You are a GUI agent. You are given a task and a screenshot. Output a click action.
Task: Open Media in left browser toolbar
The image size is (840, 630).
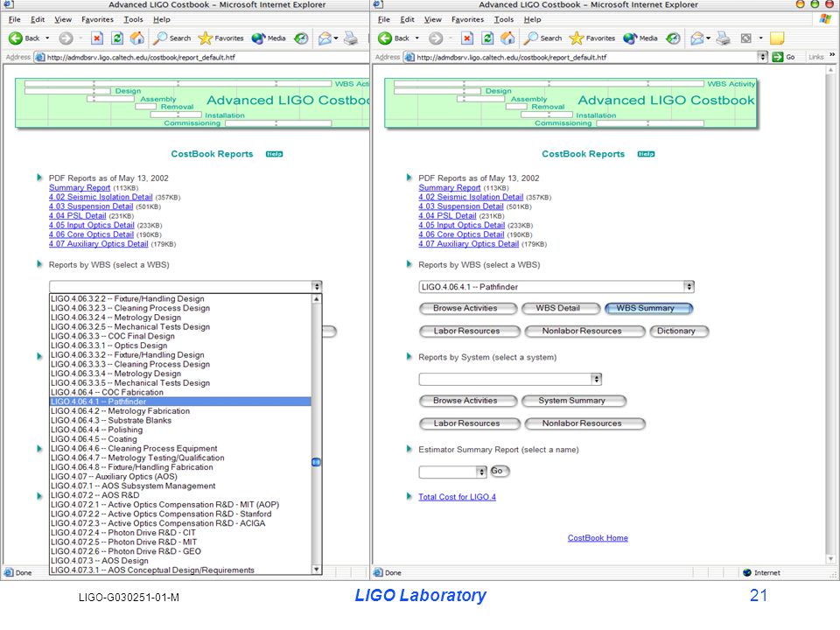pyautogui.click(x=269, y=38)
